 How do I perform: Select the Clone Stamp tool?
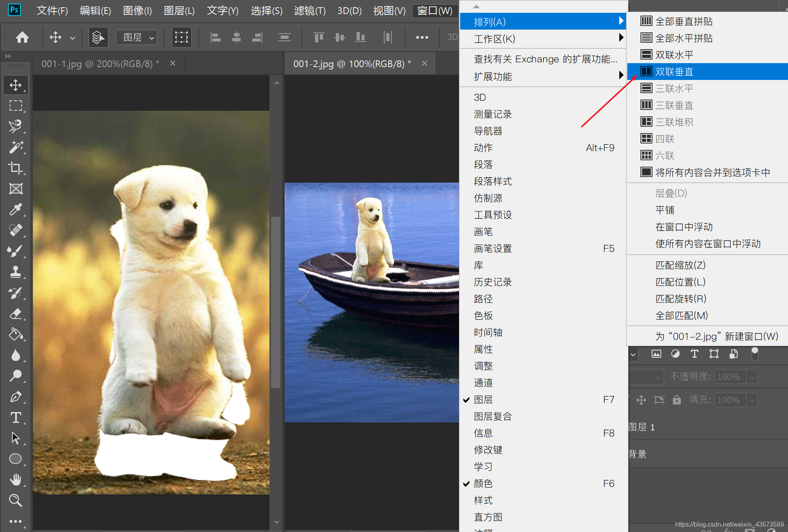16,272
